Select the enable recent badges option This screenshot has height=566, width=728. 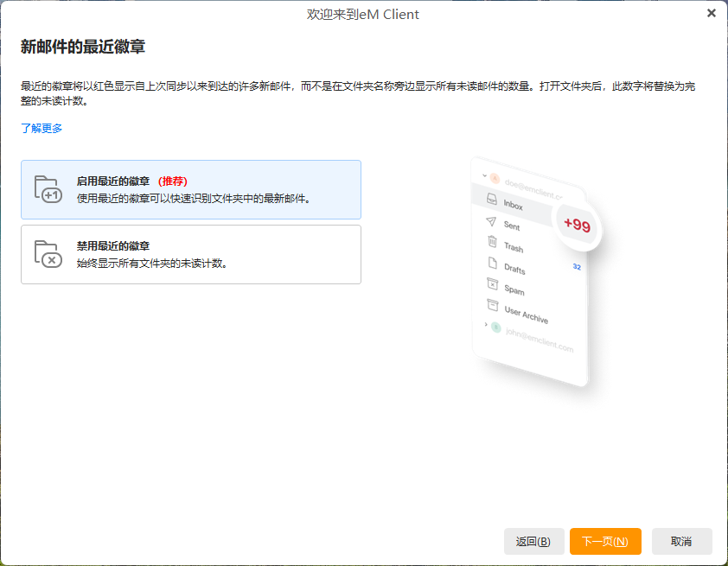191,189
